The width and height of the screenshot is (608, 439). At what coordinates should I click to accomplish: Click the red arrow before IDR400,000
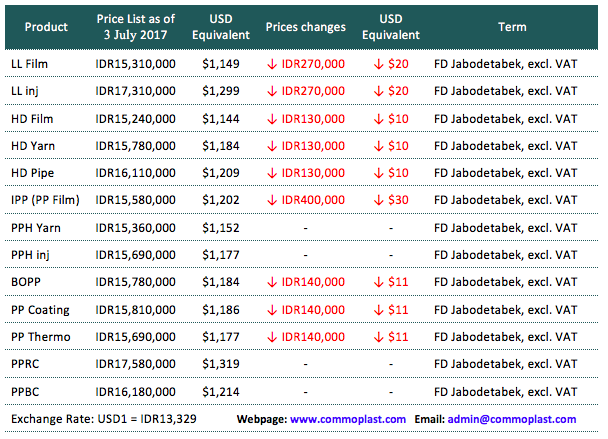point(273,200)
